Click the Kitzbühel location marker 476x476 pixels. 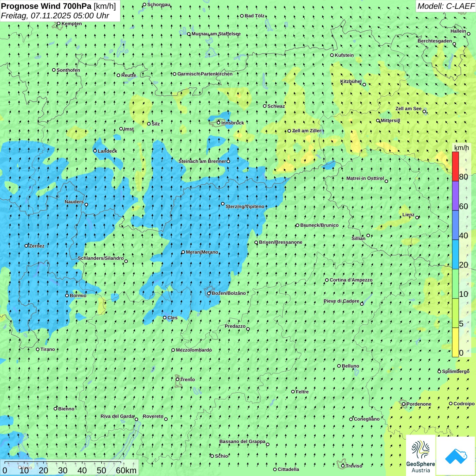click(x=364, y=85)
